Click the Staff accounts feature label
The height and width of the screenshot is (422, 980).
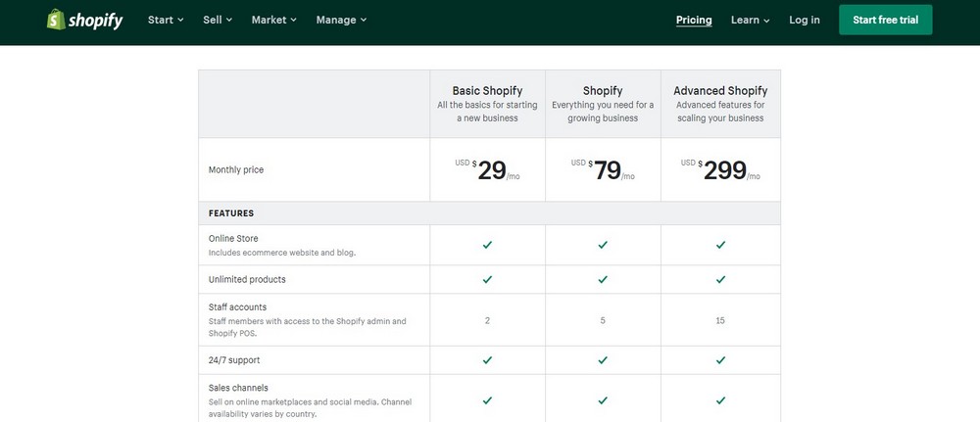tap(237, 307)
